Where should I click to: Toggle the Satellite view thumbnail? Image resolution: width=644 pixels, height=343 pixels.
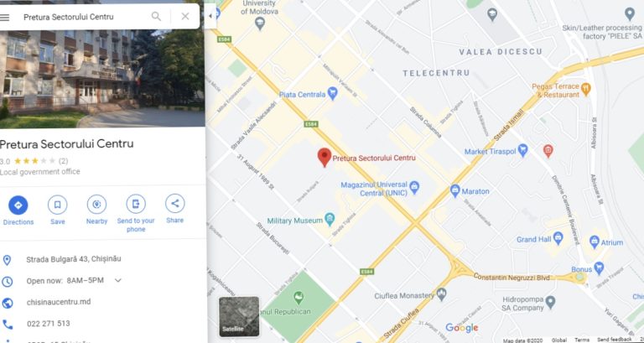(x=239, y=317)
